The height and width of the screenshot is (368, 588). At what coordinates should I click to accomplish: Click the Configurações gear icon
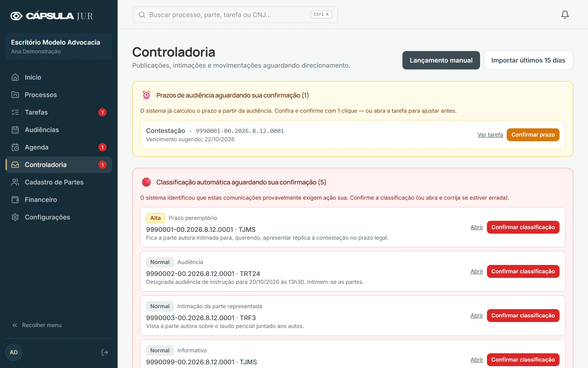pos(15,217)
